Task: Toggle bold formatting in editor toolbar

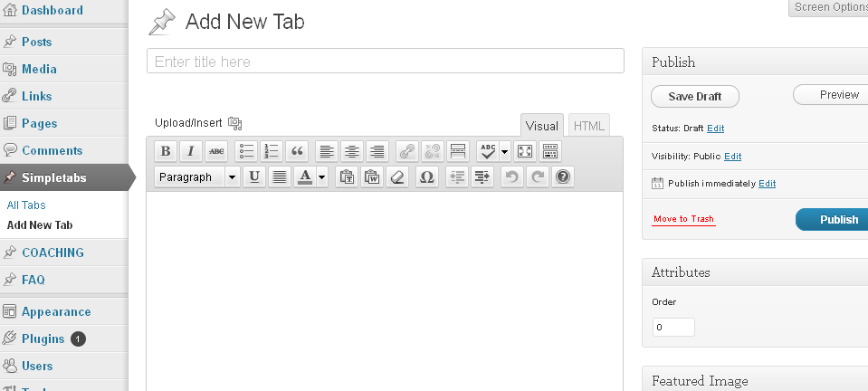Action: pyautogui.click(x=165, y=150)
